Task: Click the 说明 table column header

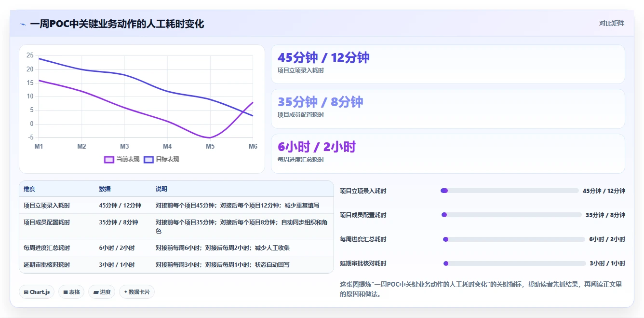Action: click(161, 189)
